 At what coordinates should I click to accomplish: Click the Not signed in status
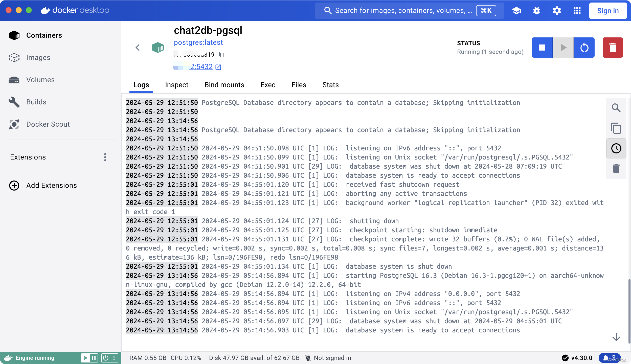(x=328, y=358)
